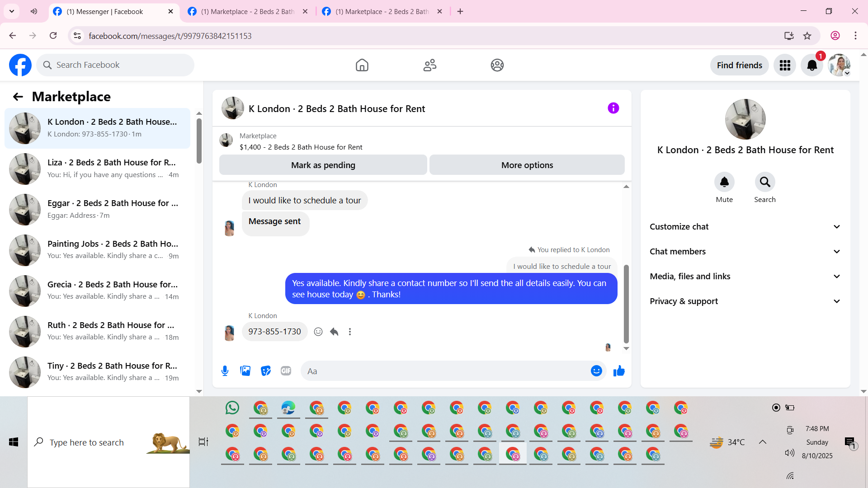This screenshot has width=868, height=488.
Task: Mute this conversation with the bell
Action: (x=724, y=182)
